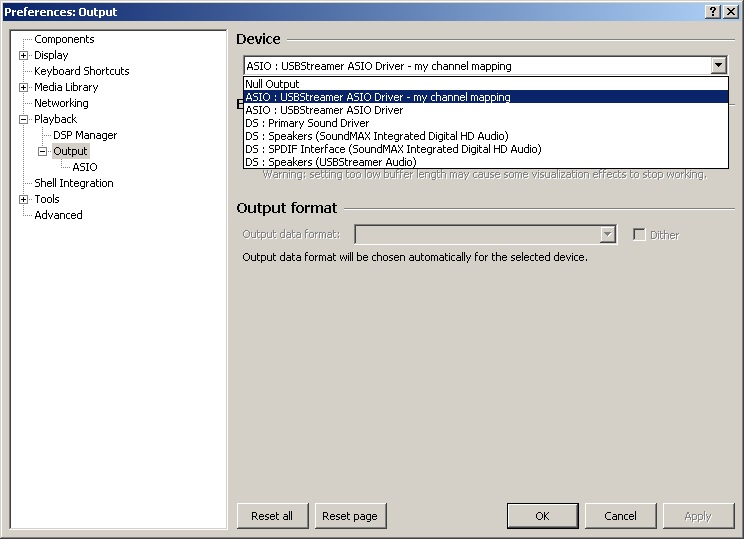
Task: Expand the Display tree node
Action: (24, 55)
